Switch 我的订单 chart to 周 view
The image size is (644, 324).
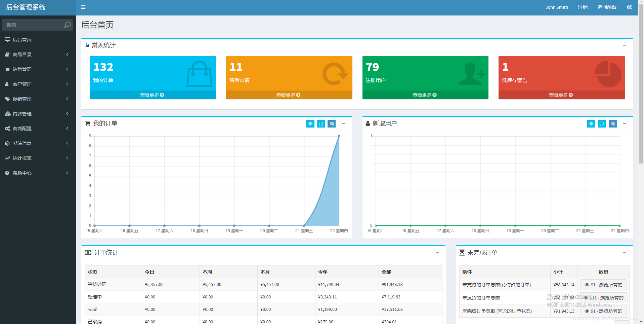tap(332, 124)
